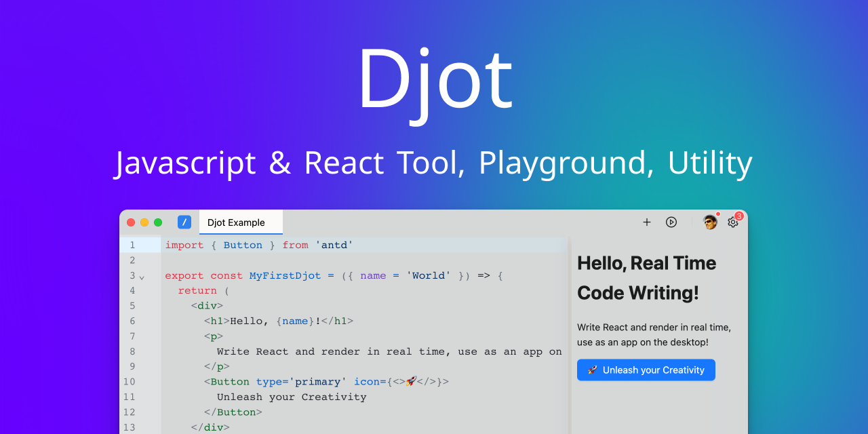Select the Djot Example tab
This screenshot has height=434, width=868.
241,222
